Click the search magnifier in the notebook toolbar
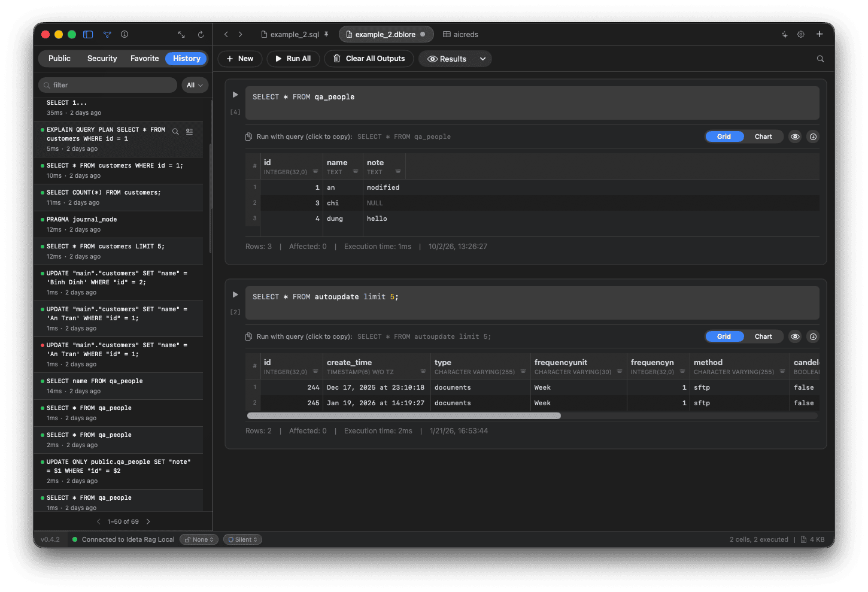Image resolution: width=868 pixels, height=592 pixels. click(x=820, y=59)
